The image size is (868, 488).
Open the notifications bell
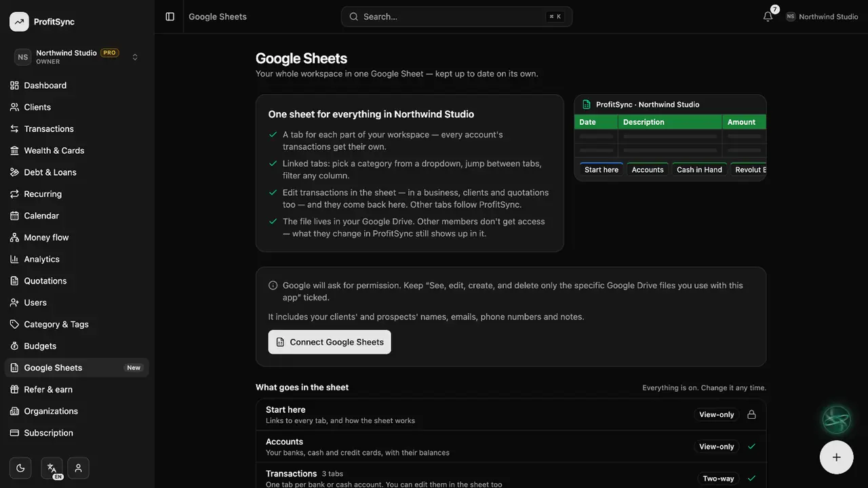(x=768, y=16)
